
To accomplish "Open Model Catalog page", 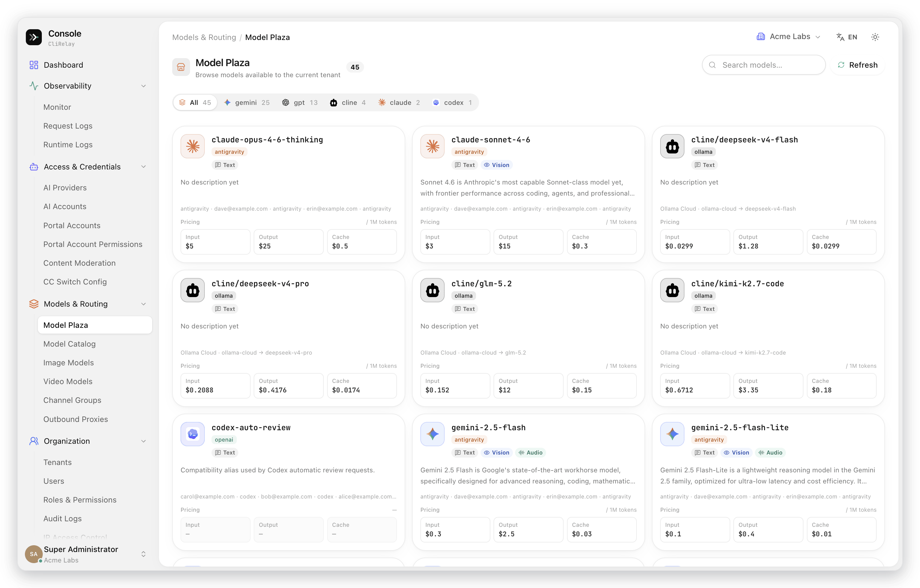I will [69, 344].
